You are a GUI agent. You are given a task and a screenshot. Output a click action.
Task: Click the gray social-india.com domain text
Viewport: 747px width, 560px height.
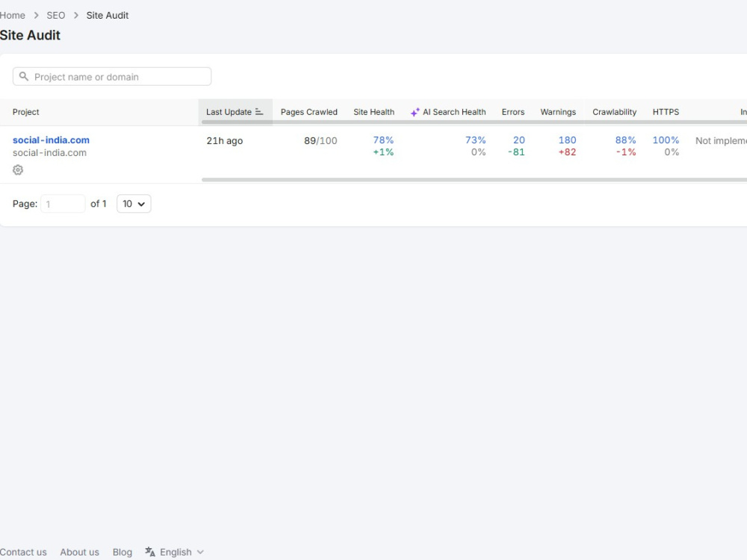click(49, 153)
